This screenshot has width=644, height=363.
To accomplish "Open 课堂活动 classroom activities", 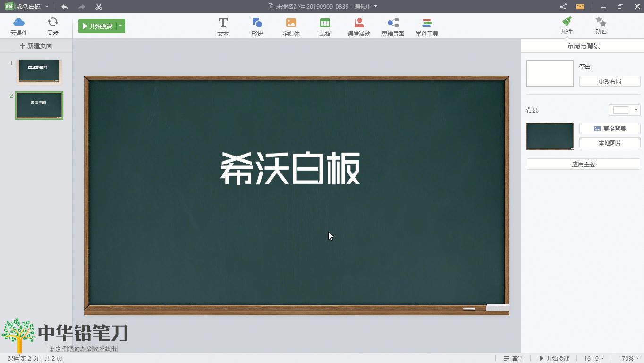I will click(359, 26).
